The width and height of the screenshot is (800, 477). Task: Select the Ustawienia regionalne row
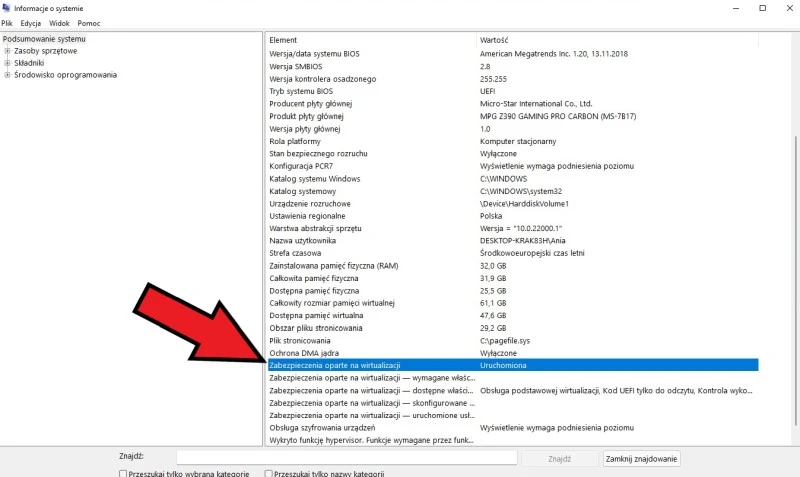click(512, 216)
